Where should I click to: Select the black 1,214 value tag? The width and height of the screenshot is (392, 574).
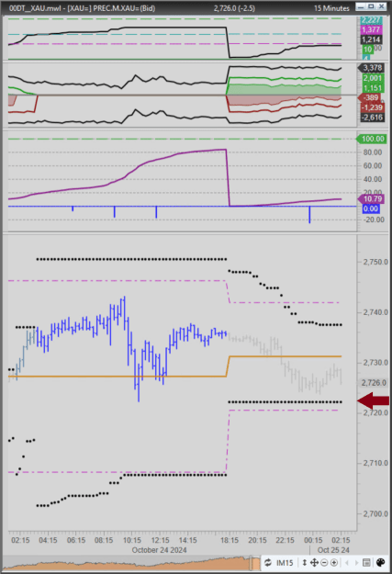coord(371,39)
